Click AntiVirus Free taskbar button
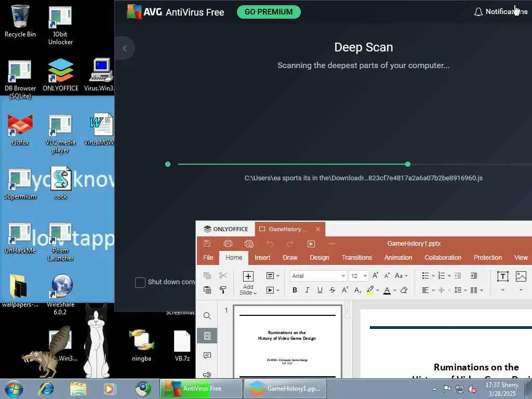Image resolution: width=532 pixels, height=399 pixels. (x=201, y=389)
